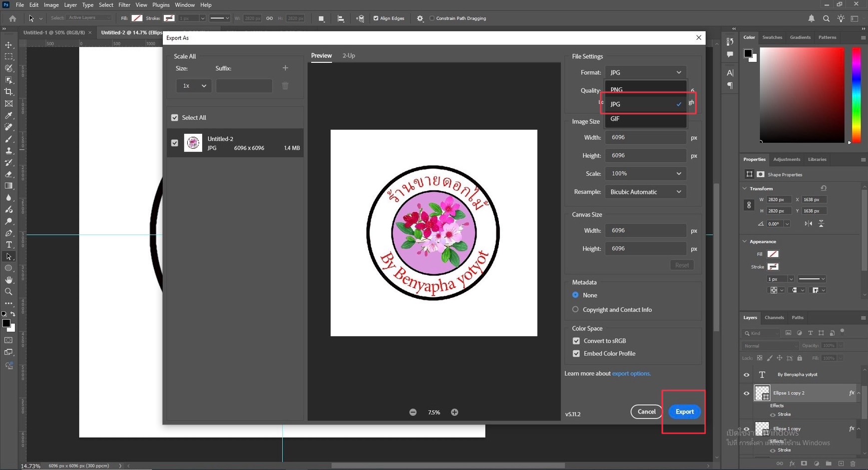Image resolution: width=868 pixels, height=470 pixels.
Task: Click the blue Export button
Action: point(684,412)
